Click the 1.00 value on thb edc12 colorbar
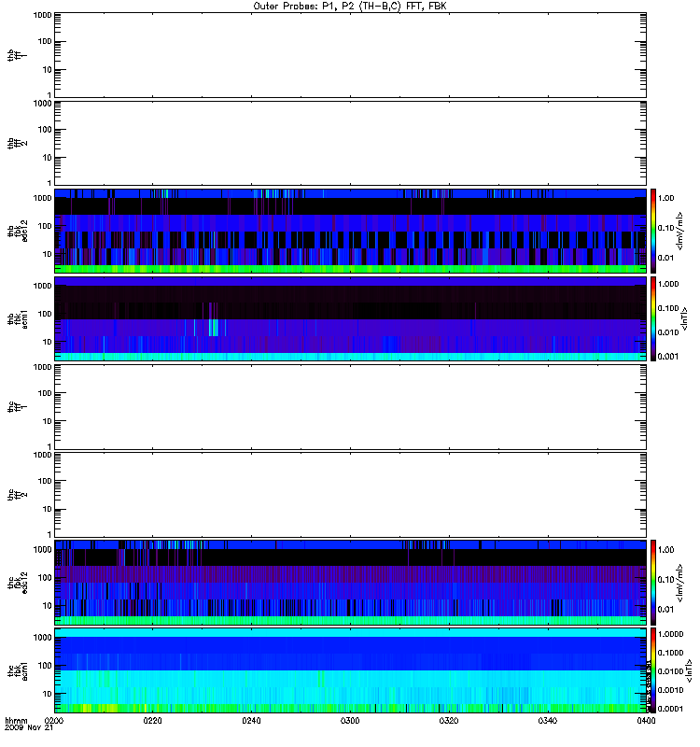Image resolution: width=700 pixels, height=747 pixels. pos(665,198)
